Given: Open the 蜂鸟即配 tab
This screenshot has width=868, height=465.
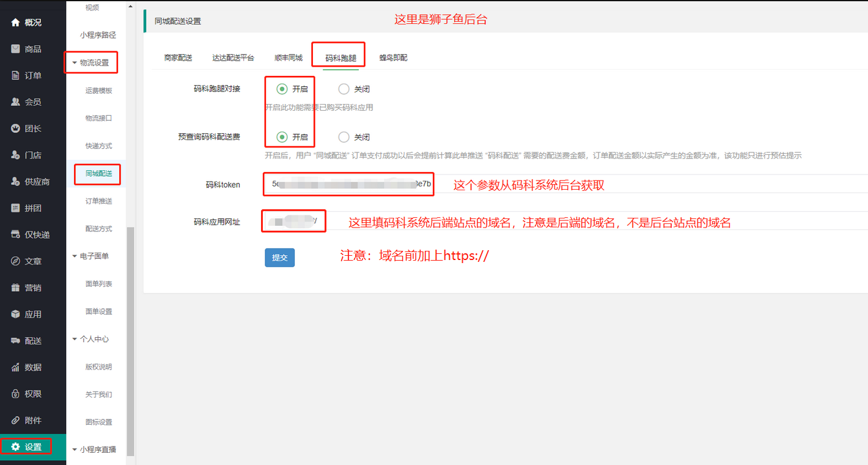Looking at the screenshot, I should pos(393,58).
